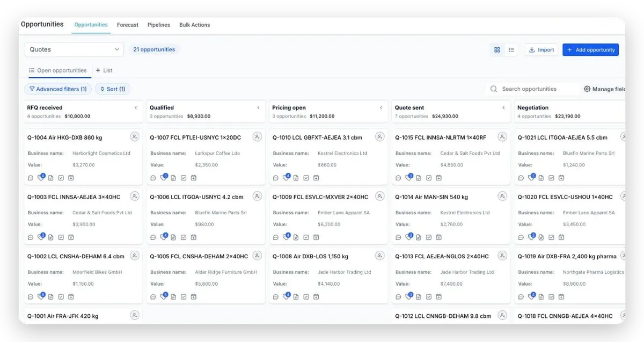Open Manage fields gear icon
This screenshot has width=644, height=342.
click(587, 89)
